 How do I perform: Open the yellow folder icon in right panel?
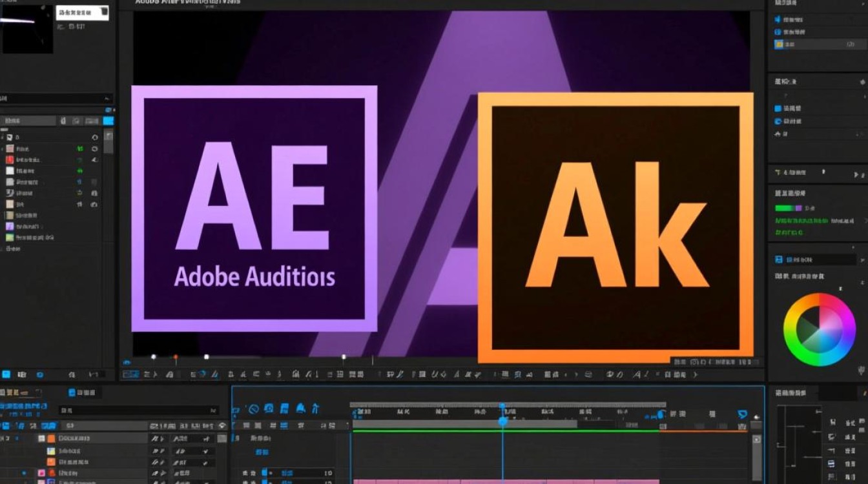pyautogui.click(x=780, y=44)
